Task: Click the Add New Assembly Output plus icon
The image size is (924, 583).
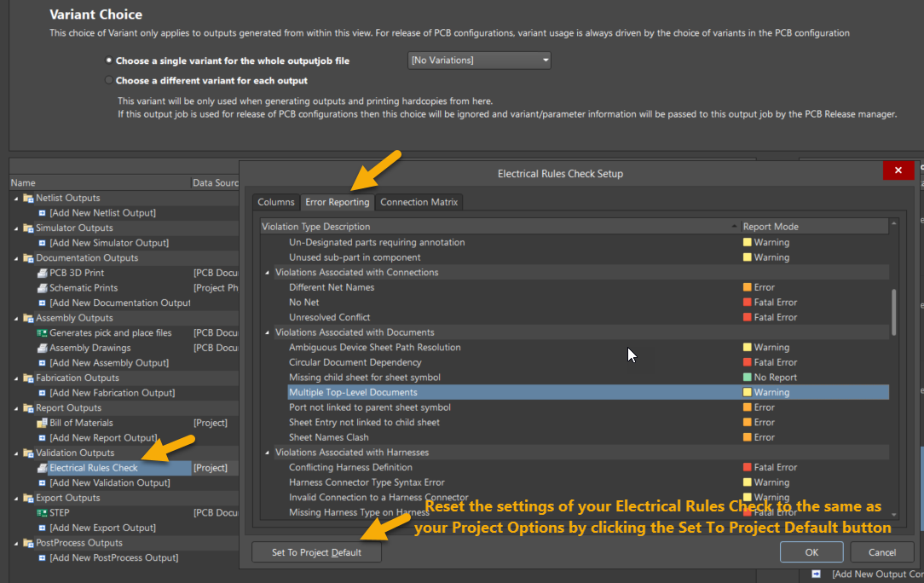Action: tap(42, 363)
